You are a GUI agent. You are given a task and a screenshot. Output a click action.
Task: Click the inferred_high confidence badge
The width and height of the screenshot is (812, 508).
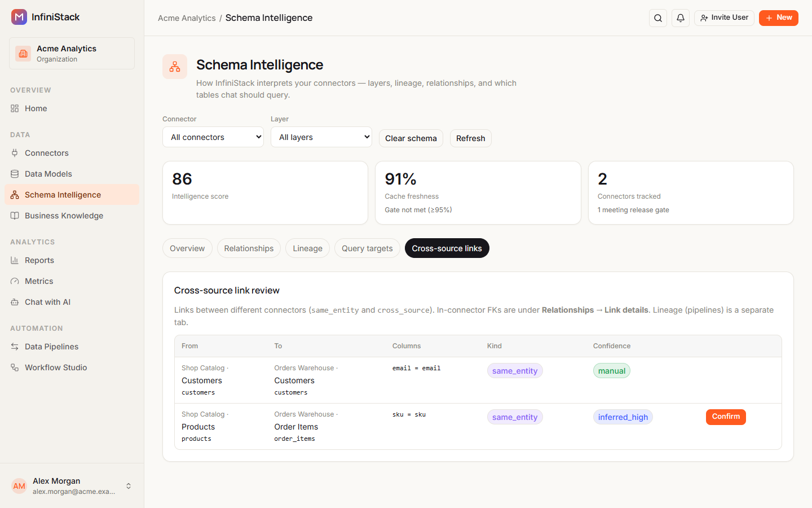pos(623,417)
